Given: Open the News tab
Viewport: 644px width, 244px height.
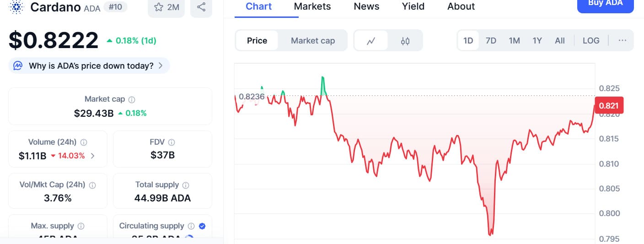Looking at the screenshot, I should pos(366,6).
